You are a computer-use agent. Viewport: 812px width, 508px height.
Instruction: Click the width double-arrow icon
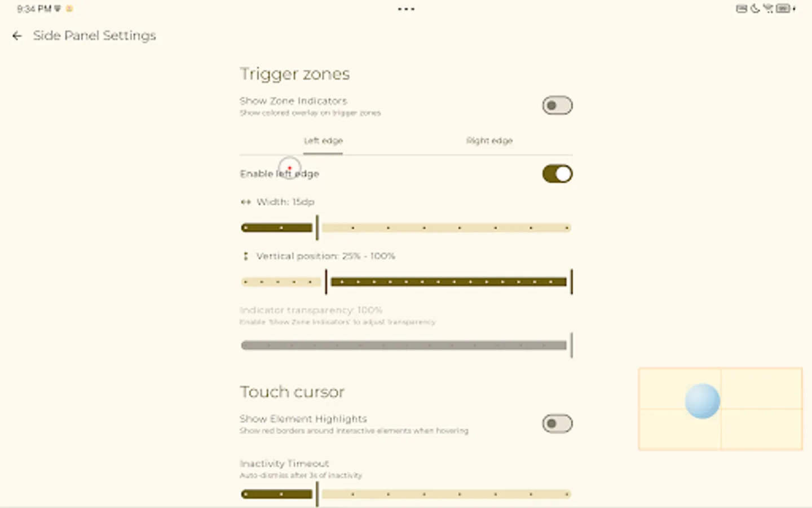[x=246, y=202]
